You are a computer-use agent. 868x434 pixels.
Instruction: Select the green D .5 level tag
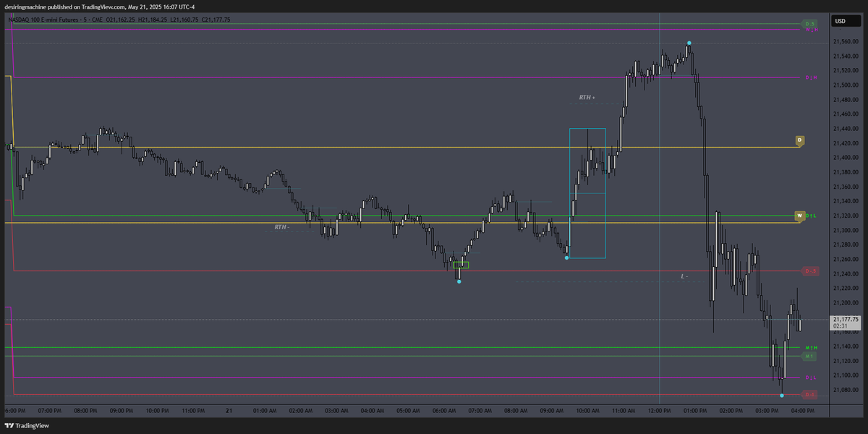[810, 24]
